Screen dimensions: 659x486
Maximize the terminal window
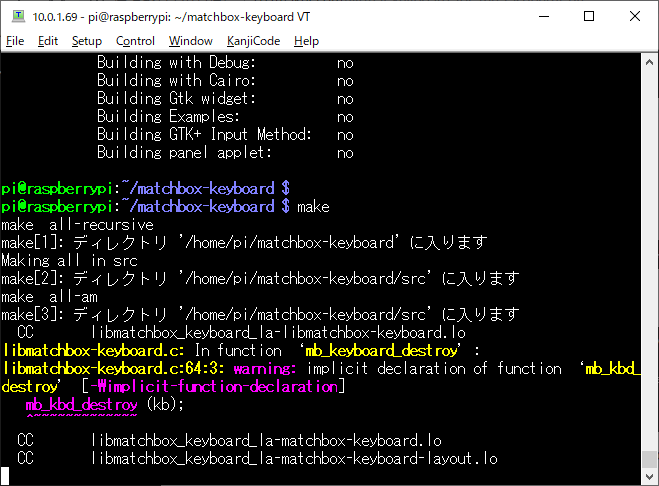click(x=589, y=16)
